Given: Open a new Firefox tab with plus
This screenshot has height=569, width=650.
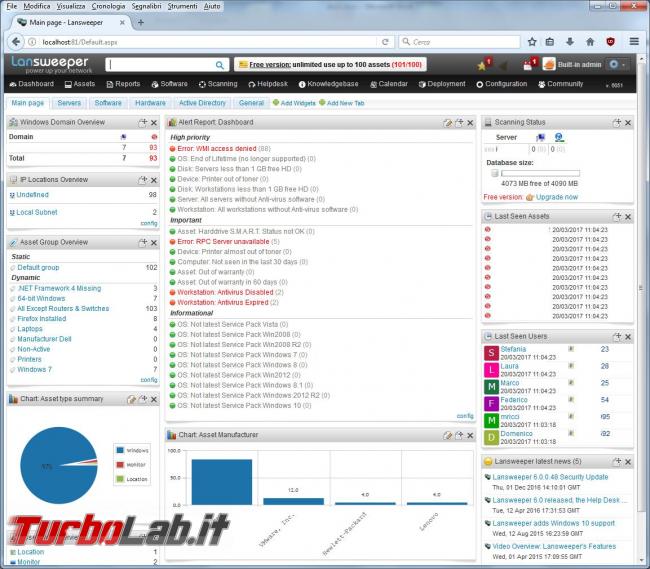Looking at the screenshot, I should pyautogui.click(x=141, y=22).
